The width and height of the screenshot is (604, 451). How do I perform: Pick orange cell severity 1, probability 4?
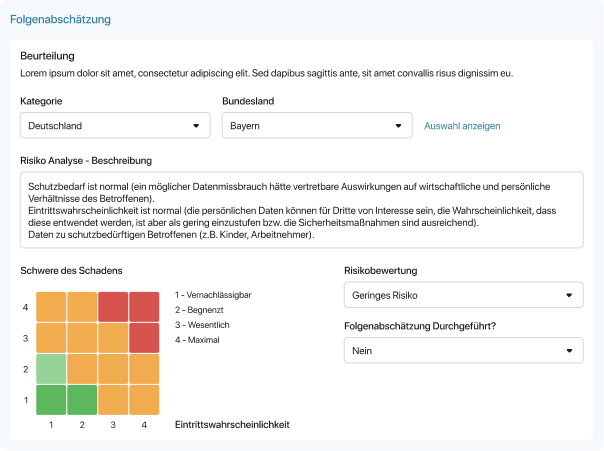(144, 399)
